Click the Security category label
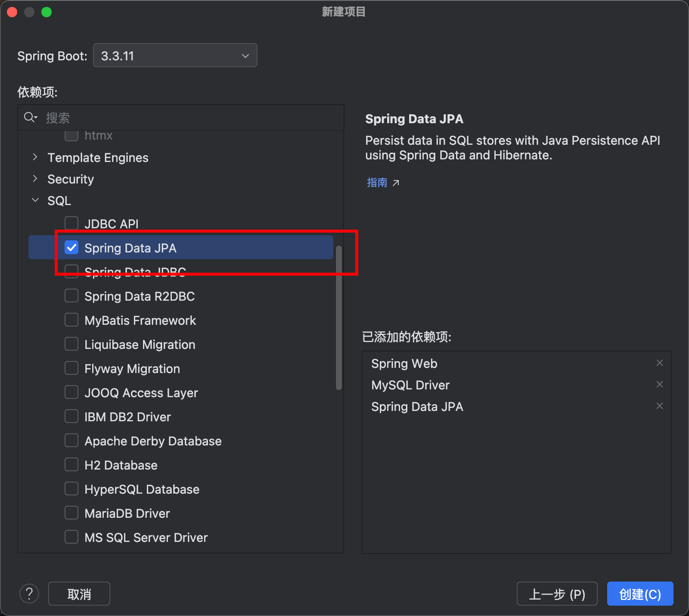 point(71,179)
